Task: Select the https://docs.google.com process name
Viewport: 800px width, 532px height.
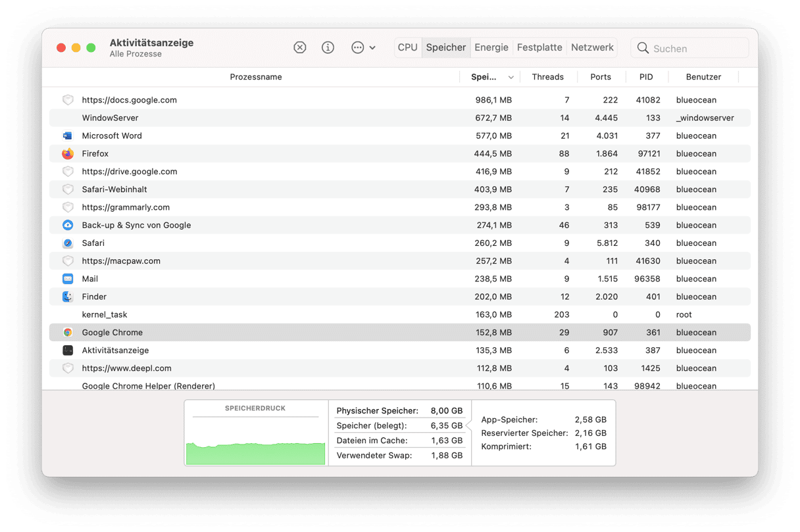Action: pos(130,100)
